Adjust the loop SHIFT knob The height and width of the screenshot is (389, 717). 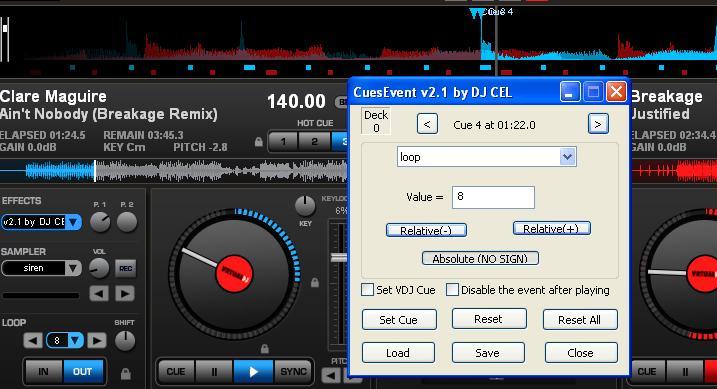click(124, 341)
